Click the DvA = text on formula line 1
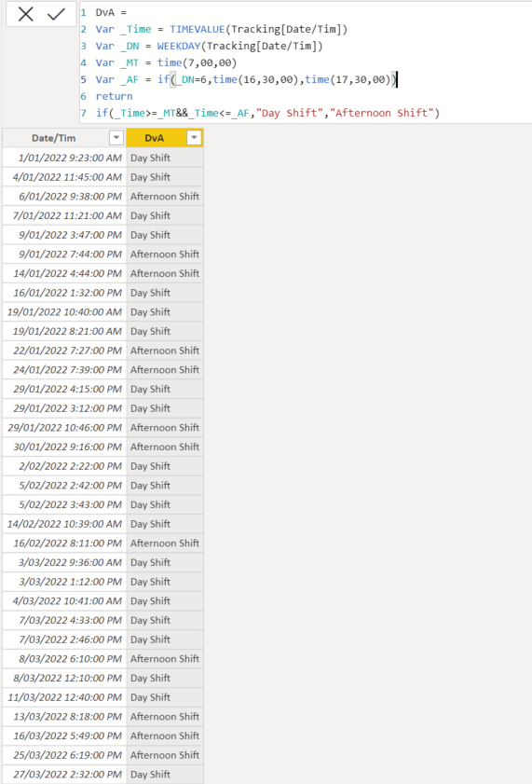Image resolution: width=532 pixels, height=784 pixels. tap(111, 12)
